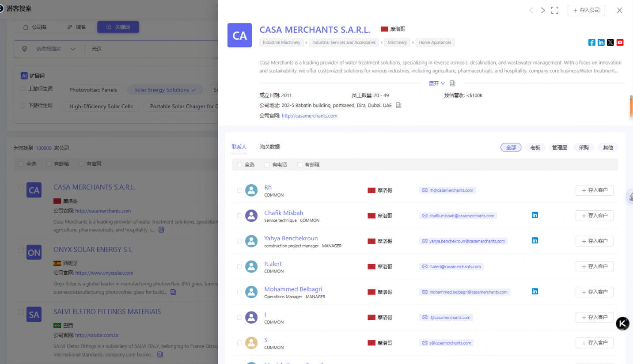Switch search mode to 公司名 tab
Image resolution: width=633 pixels, height=364 pixels.
[35, 27]
